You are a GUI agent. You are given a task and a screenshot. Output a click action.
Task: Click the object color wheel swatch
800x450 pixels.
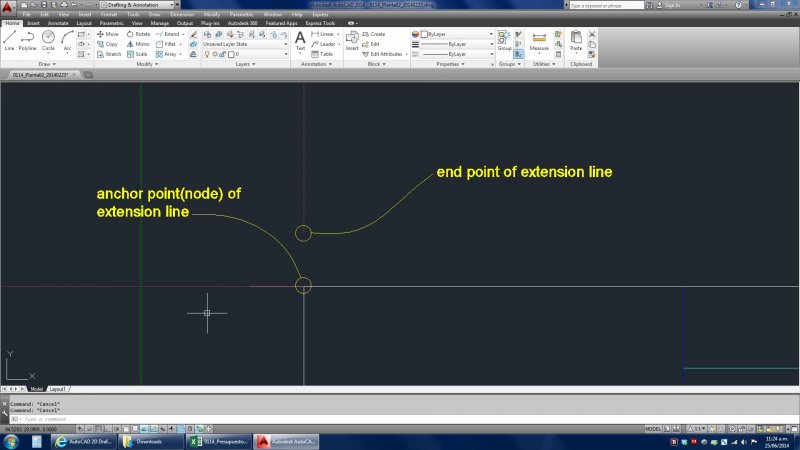click(x=415, y=34)
